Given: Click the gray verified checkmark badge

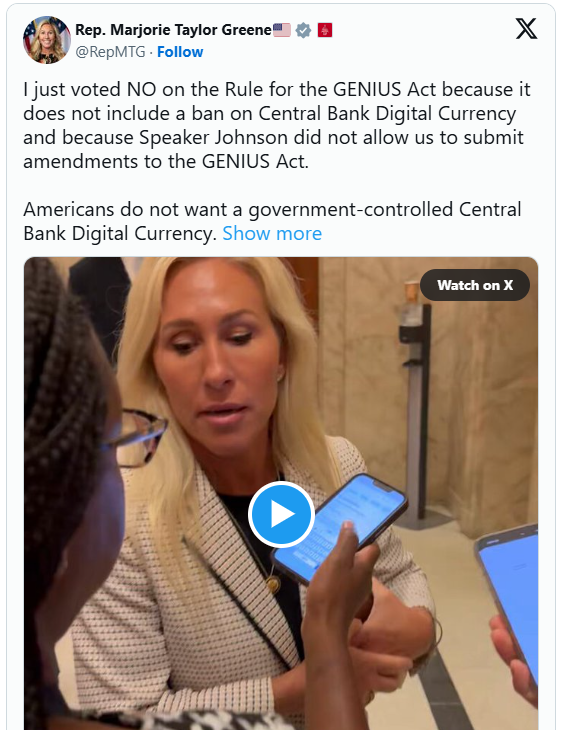Looking at the screenshot, I should (304, 30).
